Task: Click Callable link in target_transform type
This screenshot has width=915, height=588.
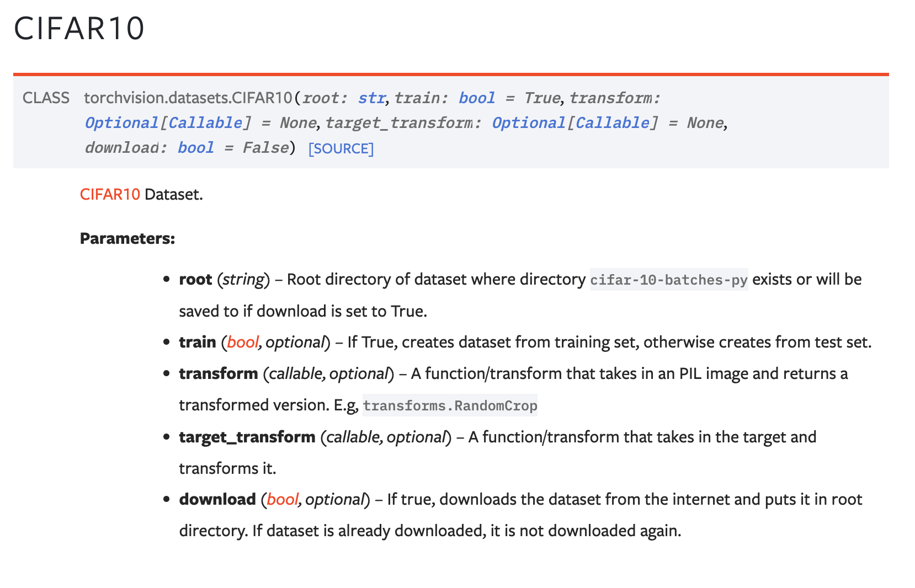Action: tap(613, 122)
